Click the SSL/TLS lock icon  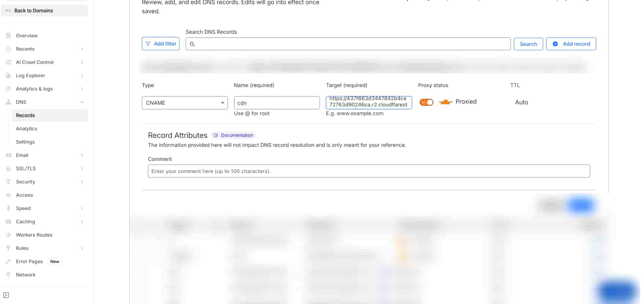[x=8, y=169]
